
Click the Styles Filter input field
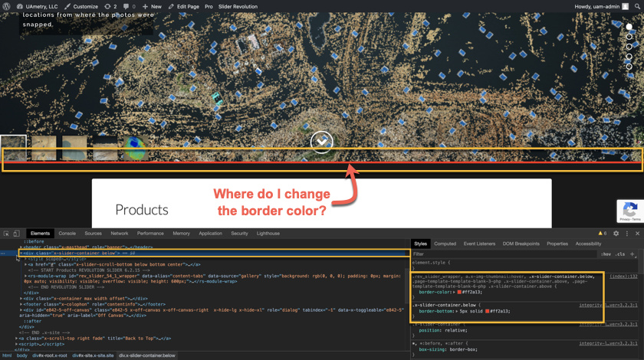[x=504, y=254]
